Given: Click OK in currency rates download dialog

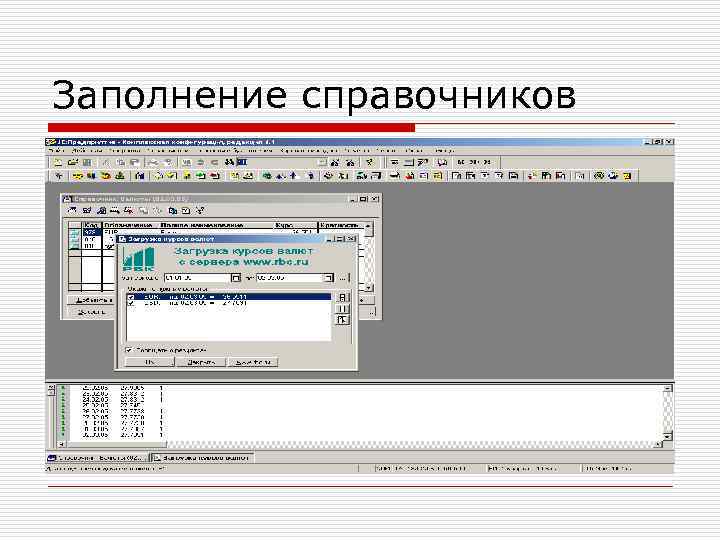Looking at the screenshot, I should (x=150, y=362).
